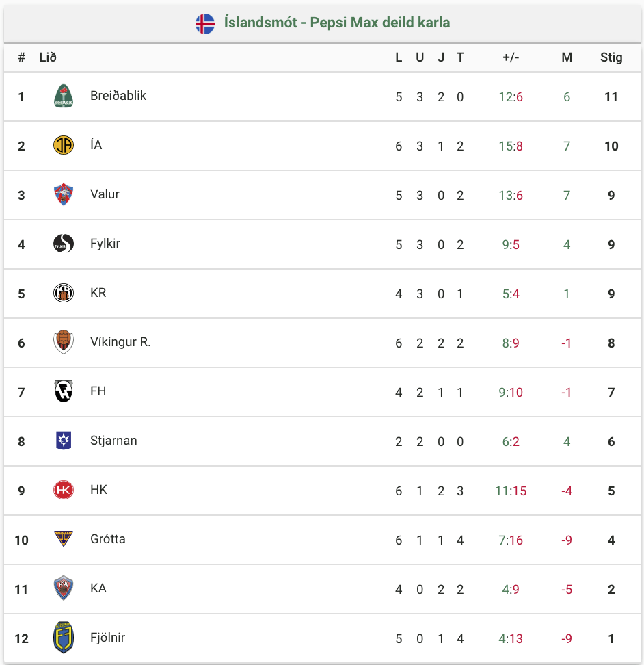Click the red HK logo
644x665 pixels.
[x=64, y=490]
